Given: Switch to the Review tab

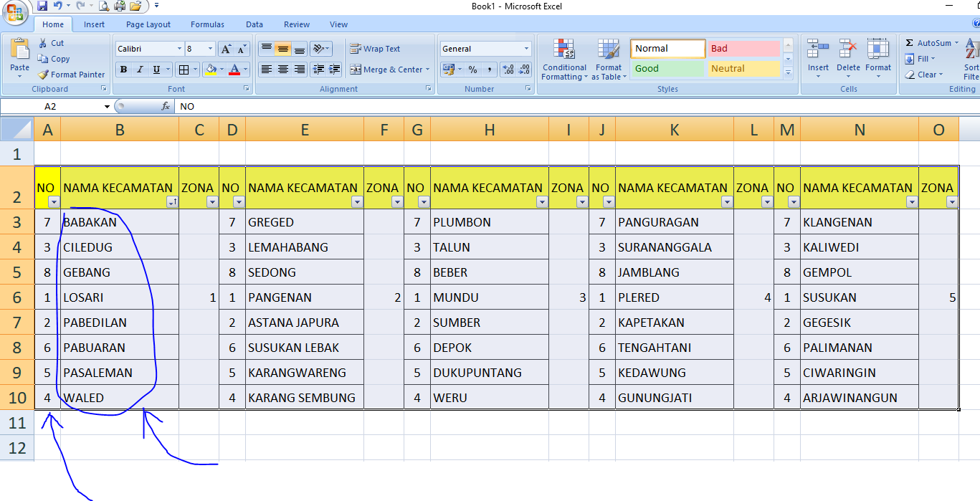Looking at the screenshot, I should point(297,24).
